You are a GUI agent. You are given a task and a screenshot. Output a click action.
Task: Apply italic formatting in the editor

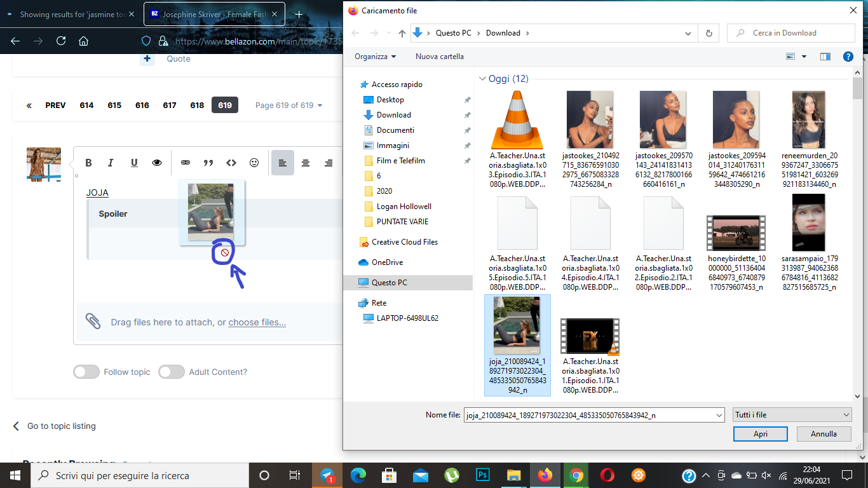click(x=111, y=163)
